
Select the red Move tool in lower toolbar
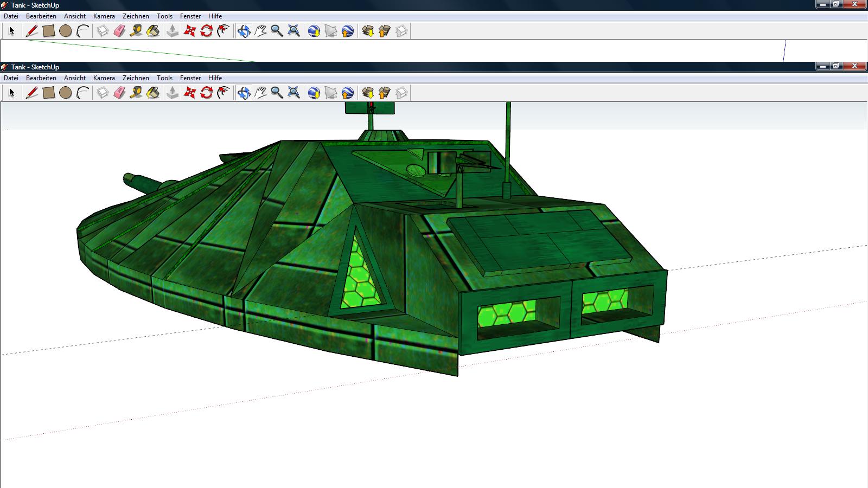(189, 93)
